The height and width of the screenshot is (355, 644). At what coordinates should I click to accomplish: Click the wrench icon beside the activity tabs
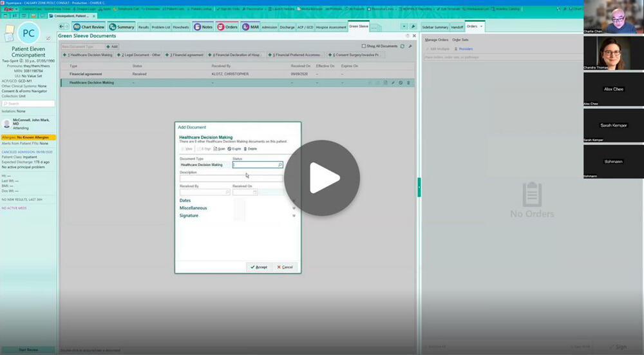413,26
